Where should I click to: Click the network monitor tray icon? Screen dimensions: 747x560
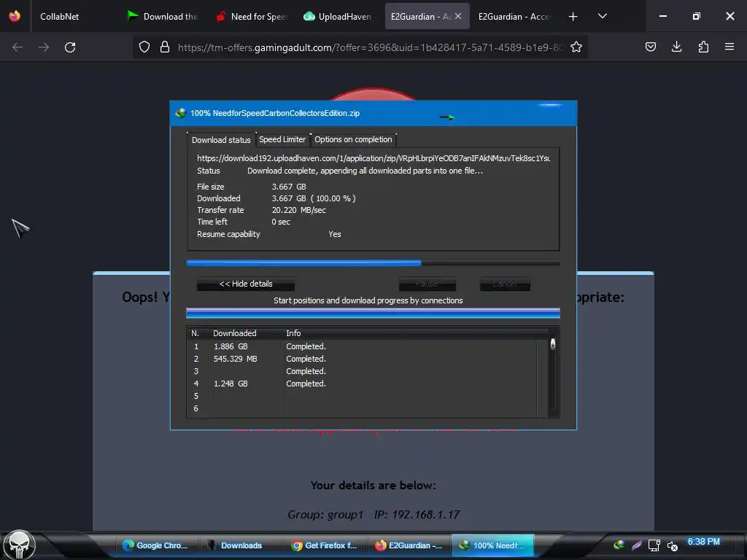click(x=654, y=545)
